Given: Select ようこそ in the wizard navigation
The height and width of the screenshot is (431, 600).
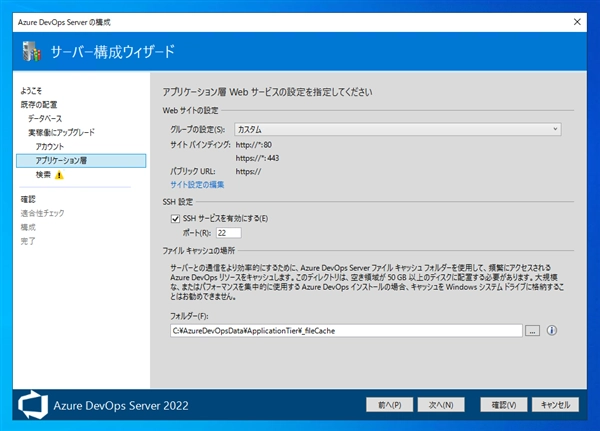Looking at the screenshot, I should (31, 91).
